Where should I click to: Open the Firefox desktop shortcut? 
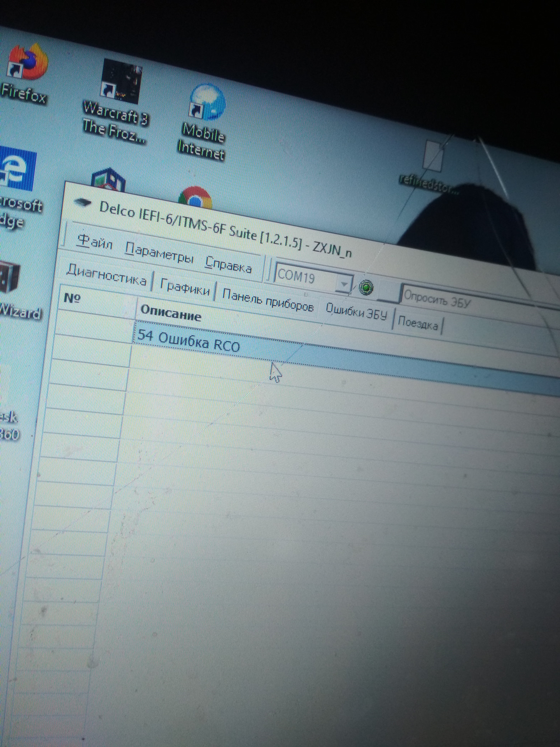pyautogui.click(x=26, y=74)
